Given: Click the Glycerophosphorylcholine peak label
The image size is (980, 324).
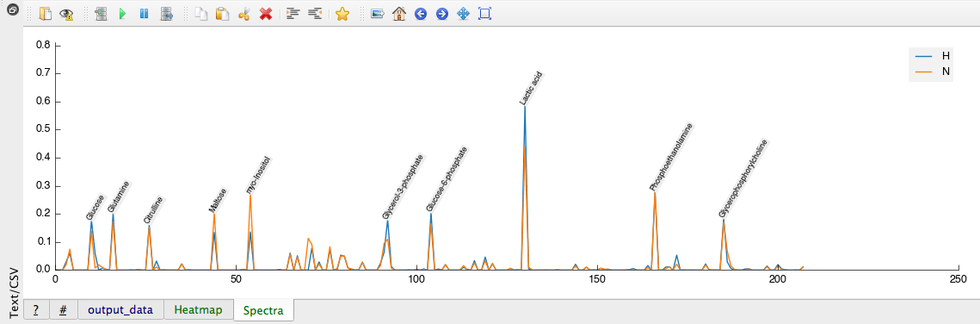Looking at the screenshot, I should pyautogui.click(x=743, y=178).
